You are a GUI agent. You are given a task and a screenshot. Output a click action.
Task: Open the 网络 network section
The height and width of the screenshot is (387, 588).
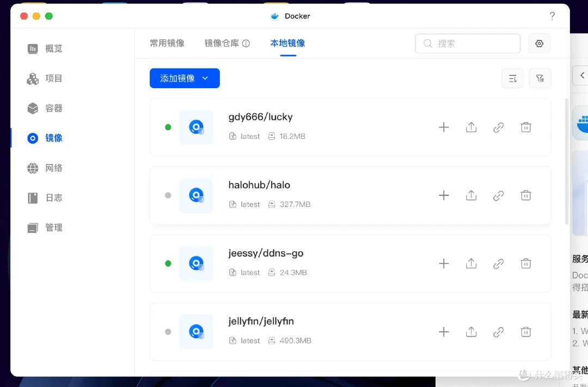45,168
